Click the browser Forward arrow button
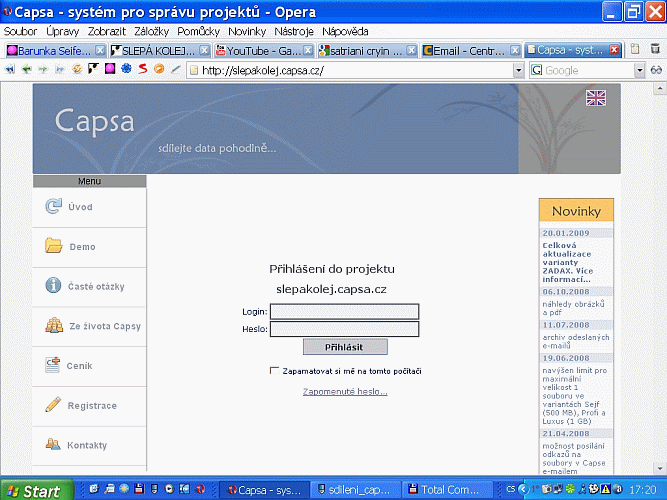Screen dimensions: 667x500 tap(43, 69)
